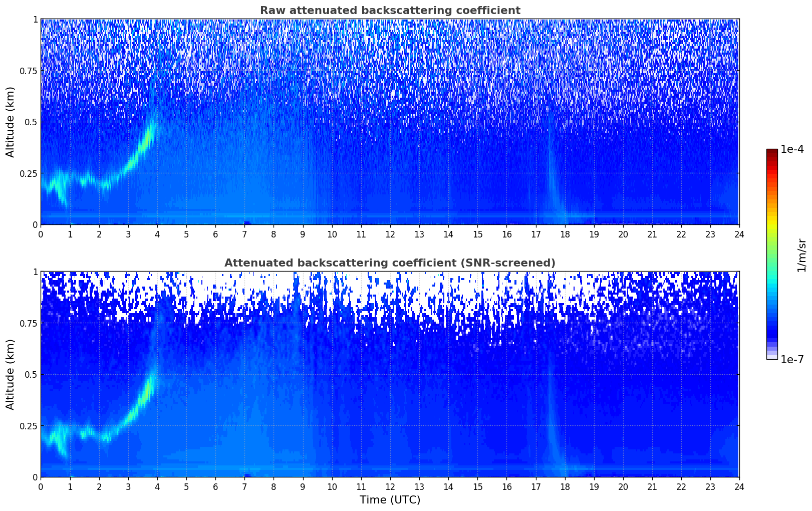Click the '12' hour tick under bottom plot
The width and height of the screenshot is (812, 511).
[x=390, y=486]
